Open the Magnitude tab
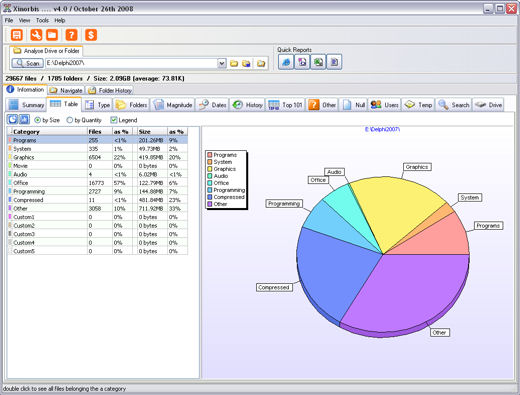The width and height of the screenshot is (520, 395). [x=173, y=105]
